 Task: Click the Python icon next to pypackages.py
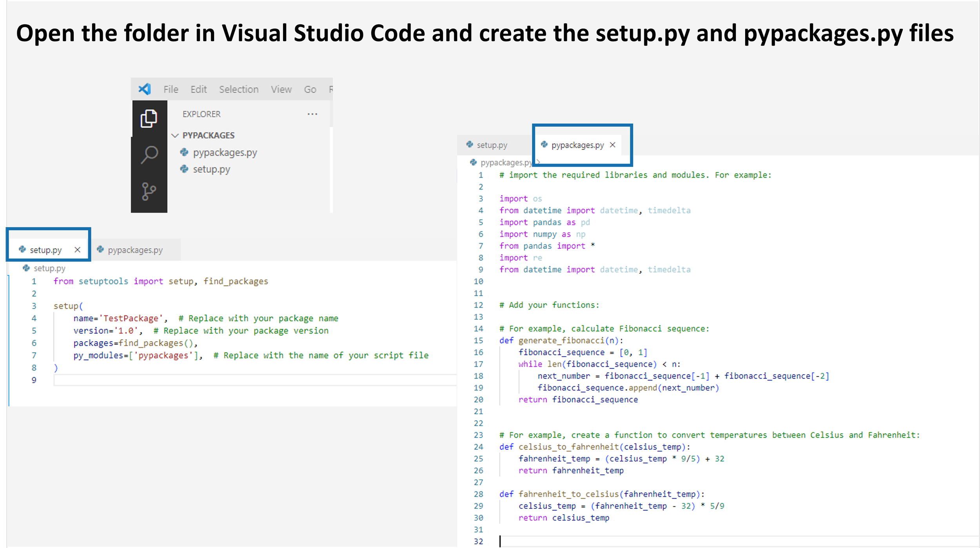tap(184, 153)
